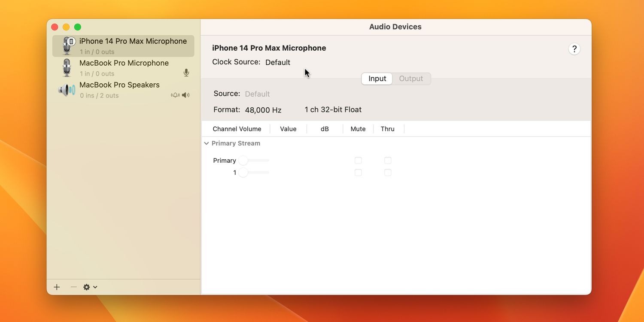
Task: Click default sound output badge on MacBook Pro Speakers
Action: coord(185,95)
